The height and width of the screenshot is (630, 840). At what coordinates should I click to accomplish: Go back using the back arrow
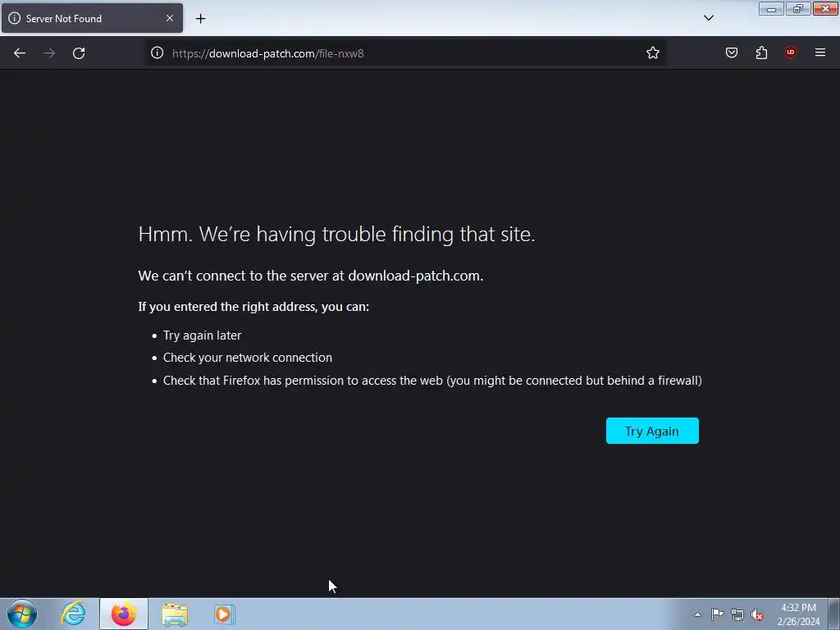(20, 53)
